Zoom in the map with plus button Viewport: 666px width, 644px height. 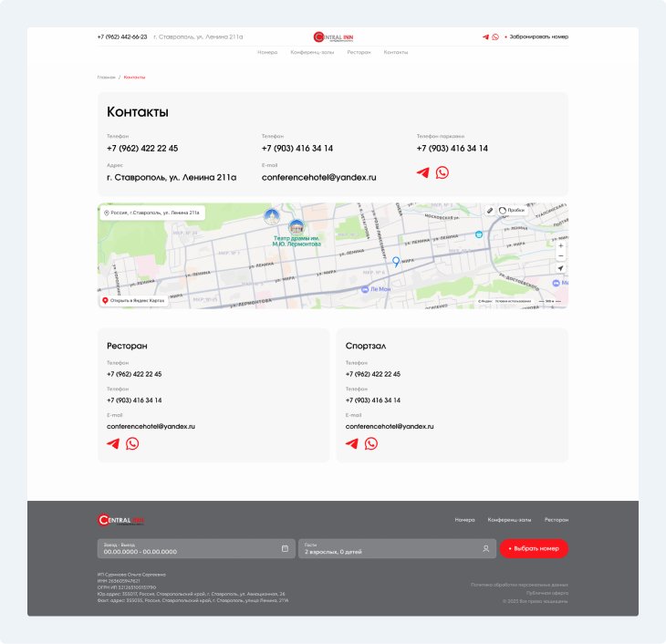561,245
